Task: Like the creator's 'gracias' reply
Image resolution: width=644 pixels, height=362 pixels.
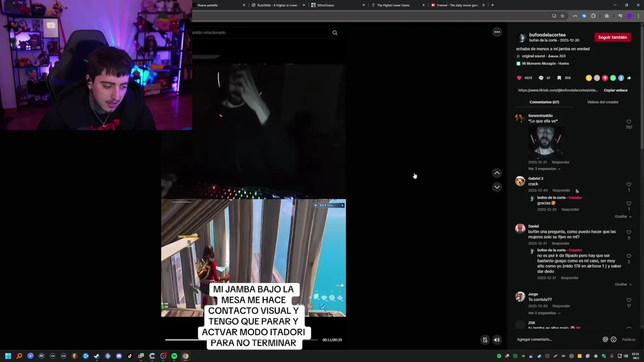Action: (x=629, y=204)
